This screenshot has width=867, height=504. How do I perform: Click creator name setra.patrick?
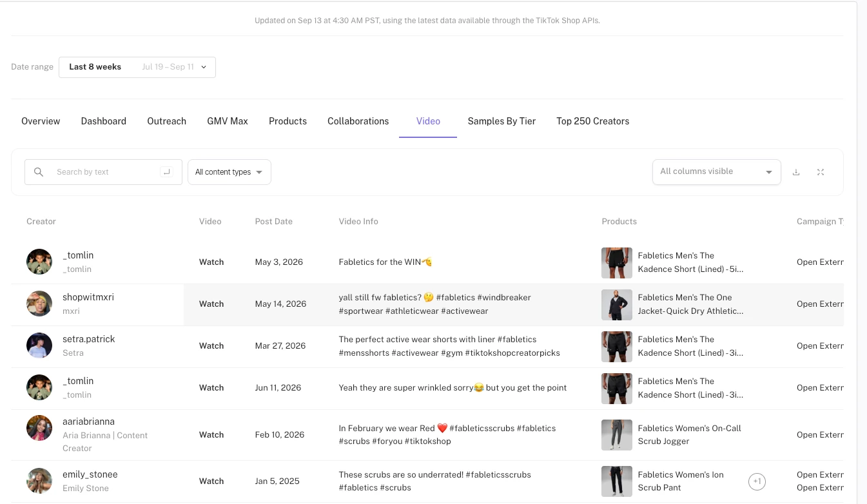89,340
